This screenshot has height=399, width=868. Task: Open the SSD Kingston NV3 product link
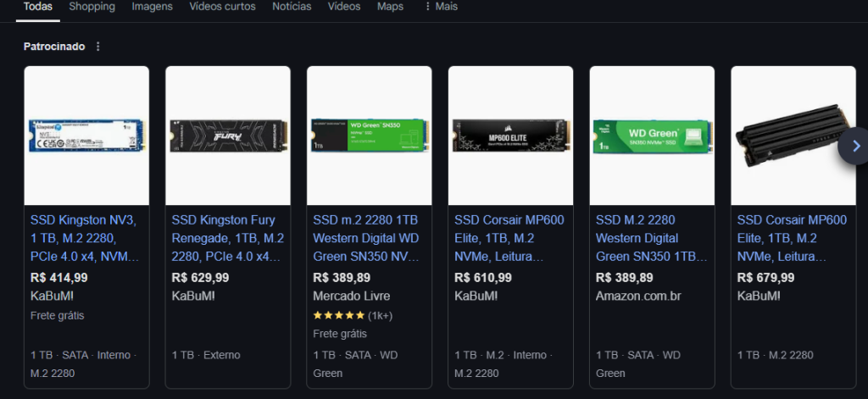[x=85, y=239]
